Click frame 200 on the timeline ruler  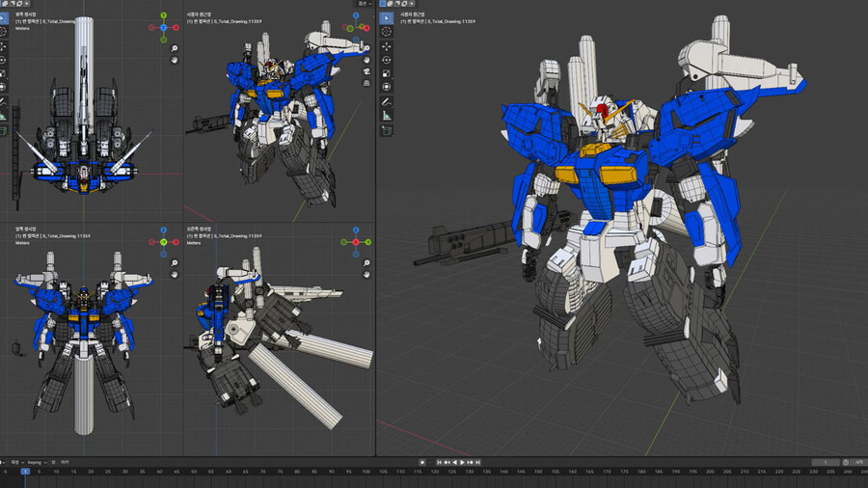coord(710,472)
